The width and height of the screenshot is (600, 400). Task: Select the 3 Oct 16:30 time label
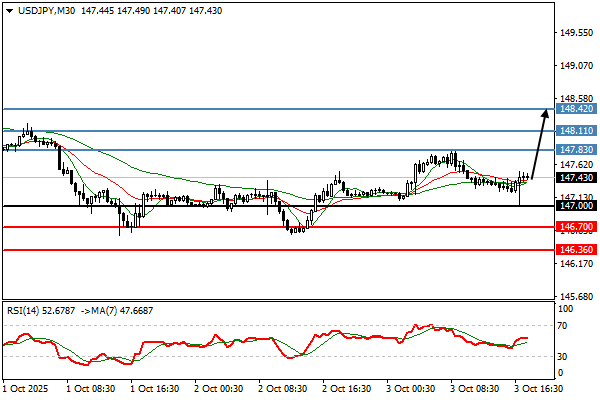pyautogui.click(x=537, y=385)
